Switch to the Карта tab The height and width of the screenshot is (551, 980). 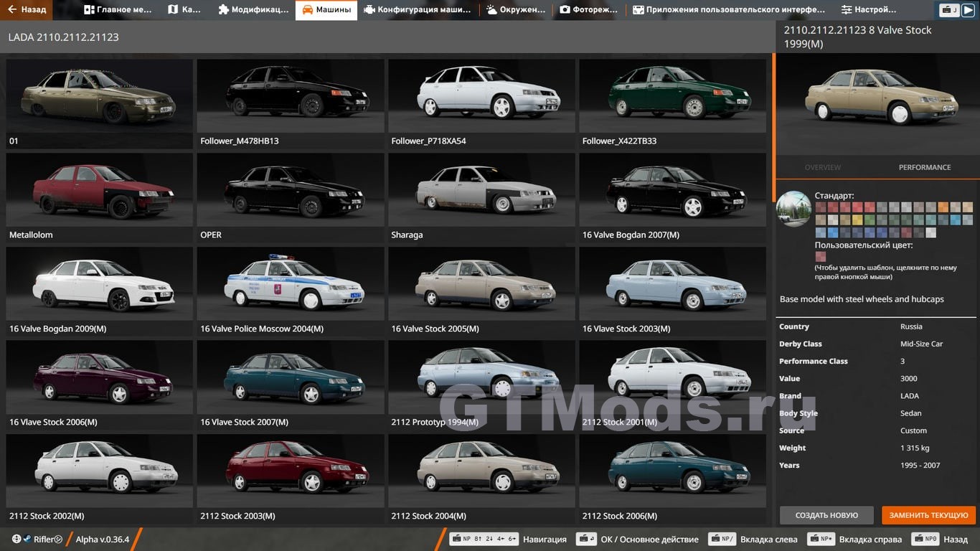click(184, 10)
